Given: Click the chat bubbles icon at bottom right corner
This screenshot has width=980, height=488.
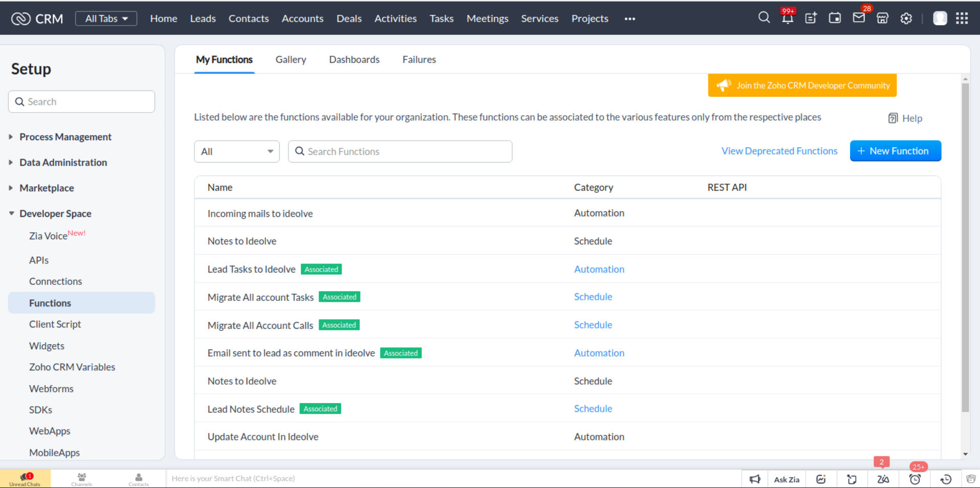Looking at the screenshot, I should coord(971,479).
